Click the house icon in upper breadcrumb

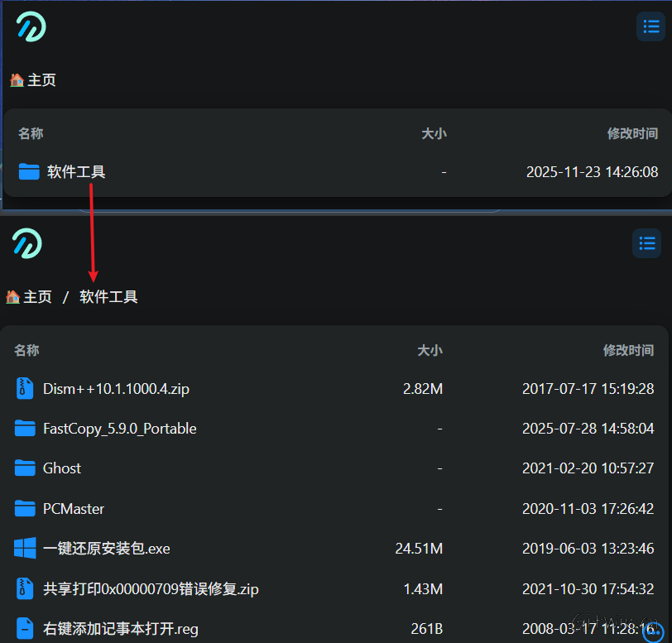pyautogui.click(x=17, y=80)
